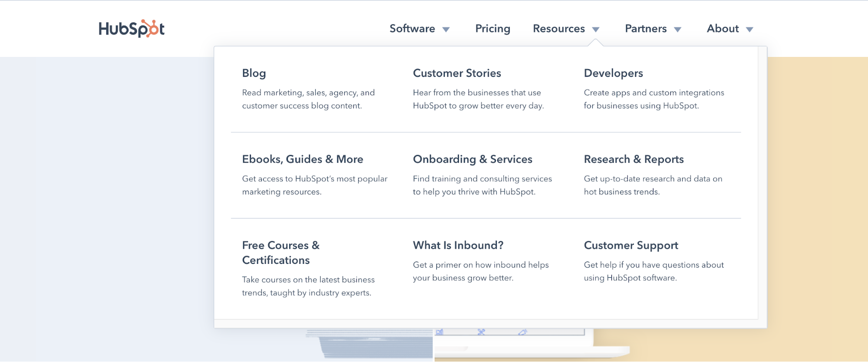Open the Developers resource
This screenshot has height=362, width=868.
614,73
